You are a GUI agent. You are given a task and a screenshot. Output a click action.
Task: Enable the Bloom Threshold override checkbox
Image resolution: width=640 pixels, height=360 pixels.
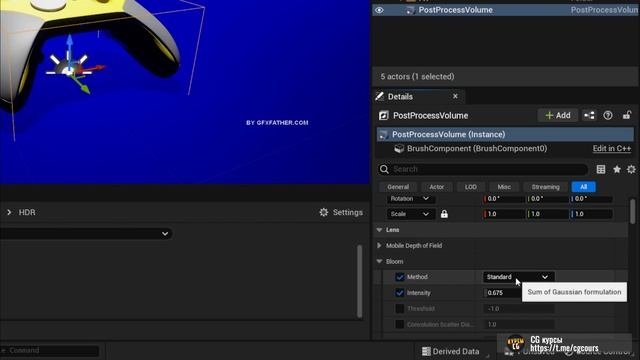click(400, 309)
